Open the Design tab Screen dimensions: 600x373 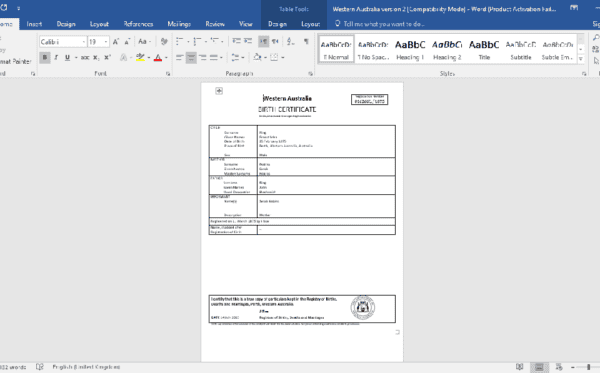click(66, 24)
